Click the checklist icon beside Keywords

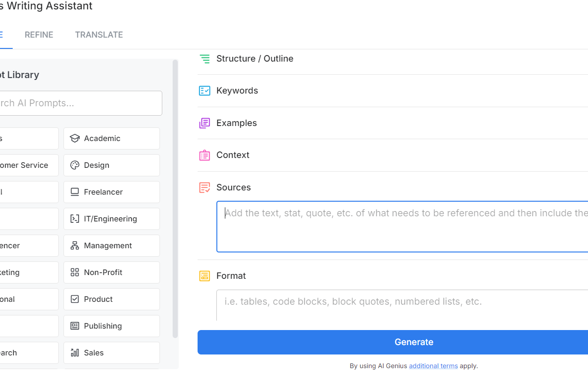click(205, 90)
